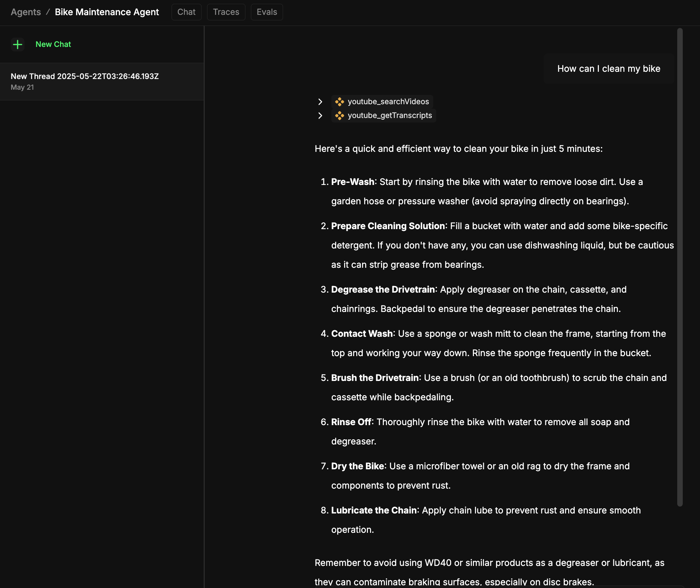
Task: Click the Degrease the Drivetrain step heading
Action: click(383, 290)
